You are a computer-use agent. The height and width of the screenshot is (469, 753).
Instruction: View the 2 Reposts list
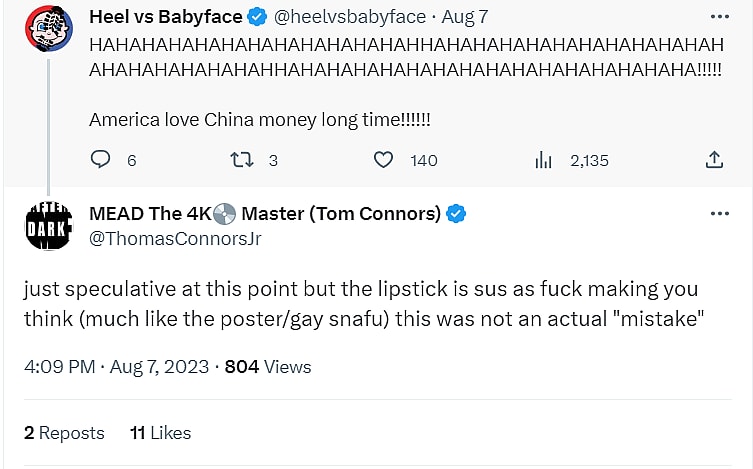(64, 433)
